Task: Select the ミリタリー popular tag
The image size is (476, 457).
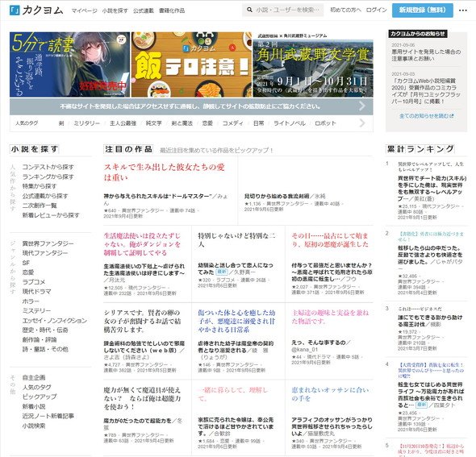Action: [86, 123]
